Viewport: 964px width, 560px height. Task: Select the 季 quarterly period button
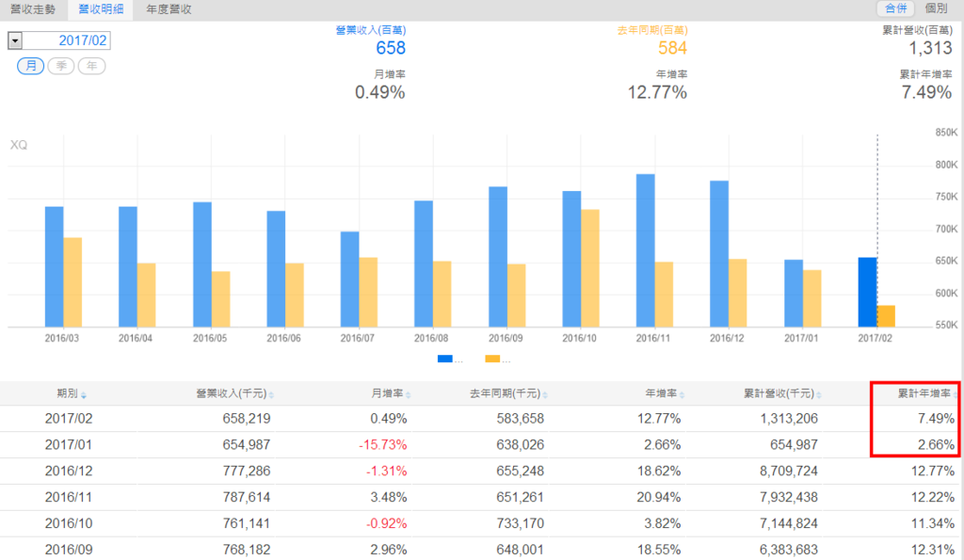[x=61, y=66]
